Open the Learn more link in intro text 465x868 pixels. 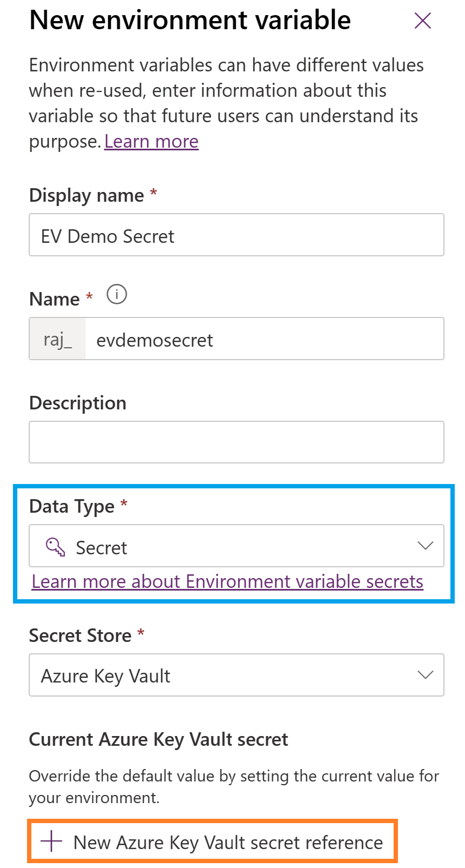(x=151, y=142)
